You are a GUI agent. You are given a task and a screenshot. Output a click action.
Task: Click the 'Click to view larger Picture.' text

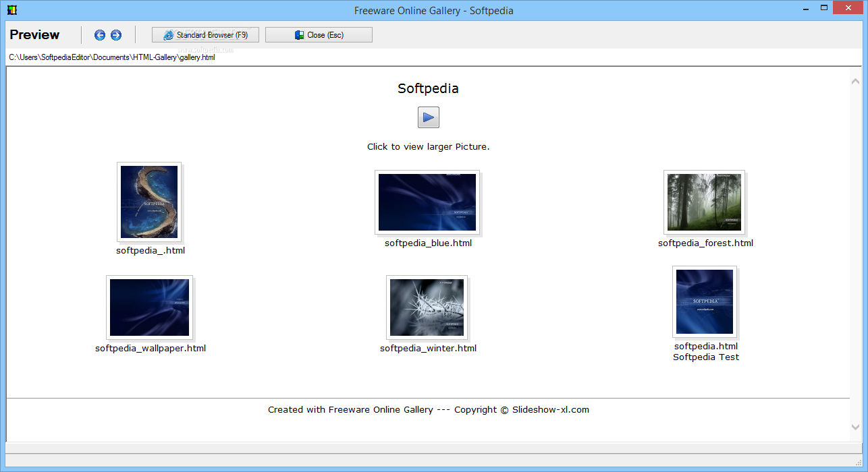[x=428, y=147]
